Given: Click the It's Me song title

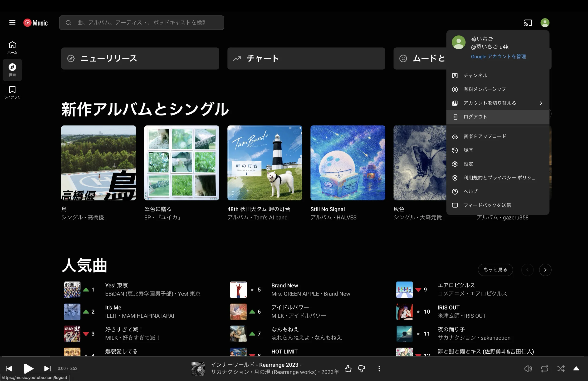Looking at the screenshot, I should pyautogui.click(x=113, y=307).
